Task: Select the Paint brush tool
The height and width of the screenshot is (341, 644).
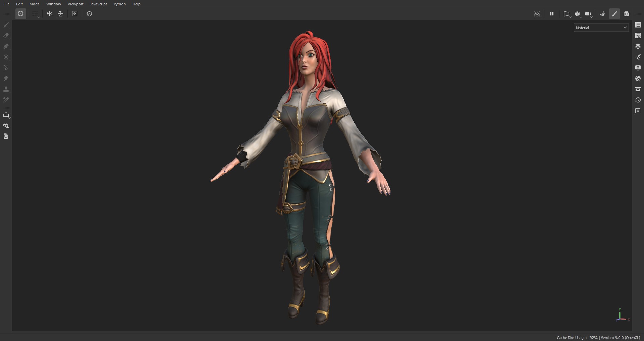Action: coord(6,25)
